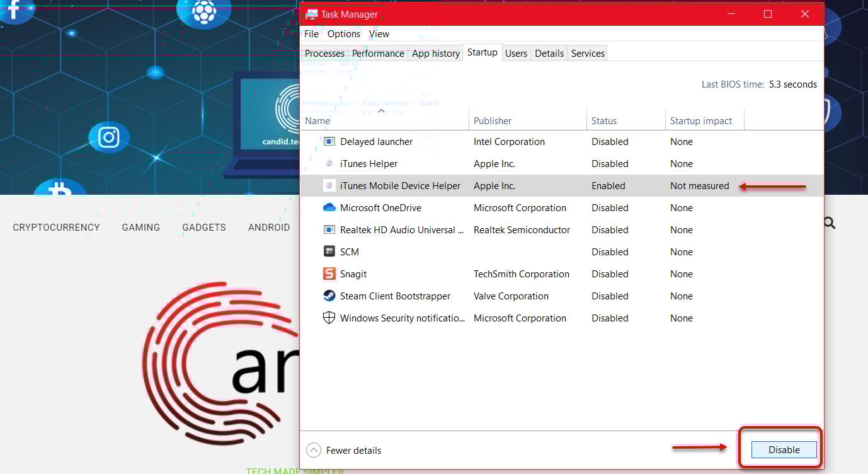Open the Options menu

coord(344,34)
